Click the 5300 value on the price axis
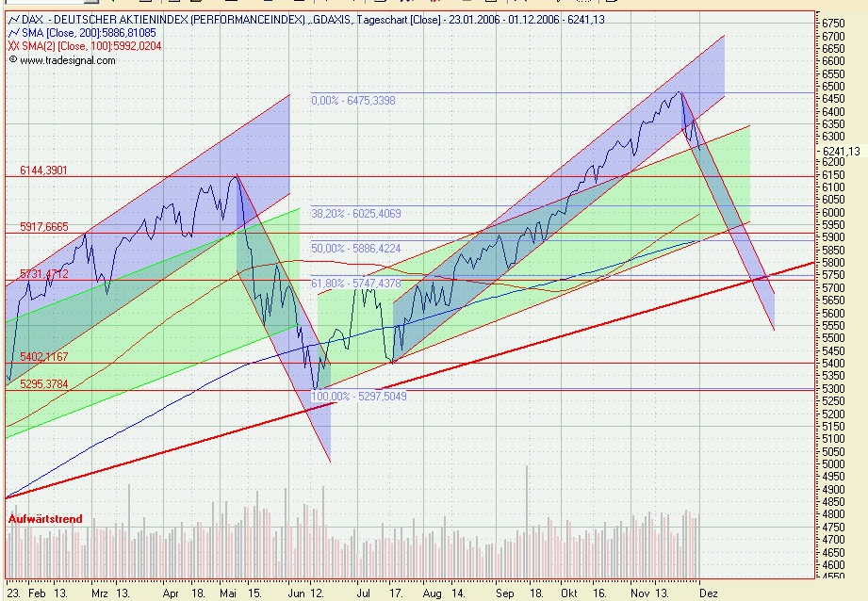This screenshot has width=868, height=601. [x=834, y=388]
